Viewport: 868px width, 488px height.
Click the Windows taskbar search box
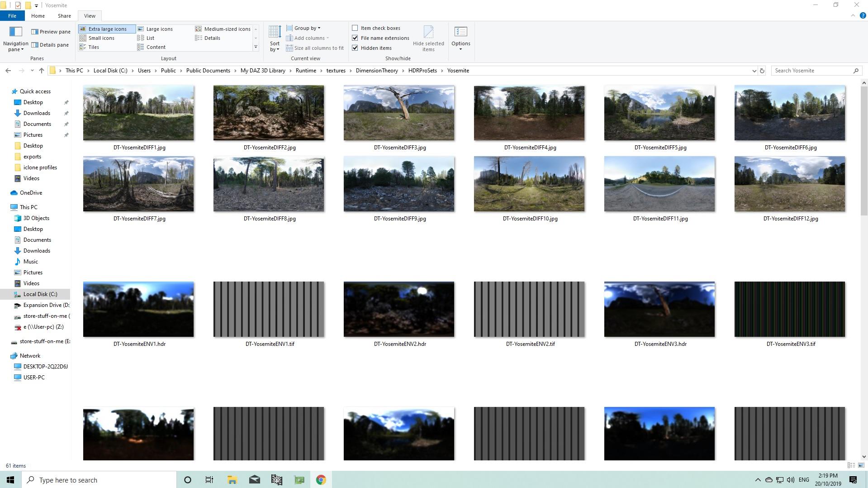(99, 480)
